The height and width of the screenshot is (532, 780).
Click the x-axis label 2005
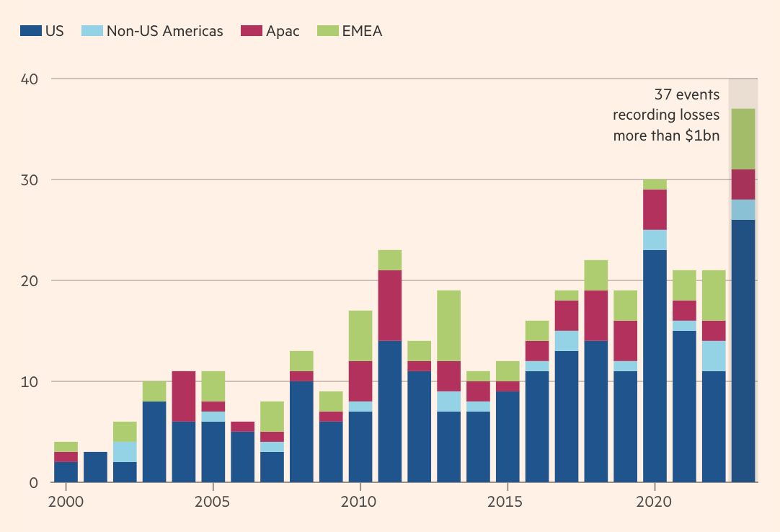[213, 502]
